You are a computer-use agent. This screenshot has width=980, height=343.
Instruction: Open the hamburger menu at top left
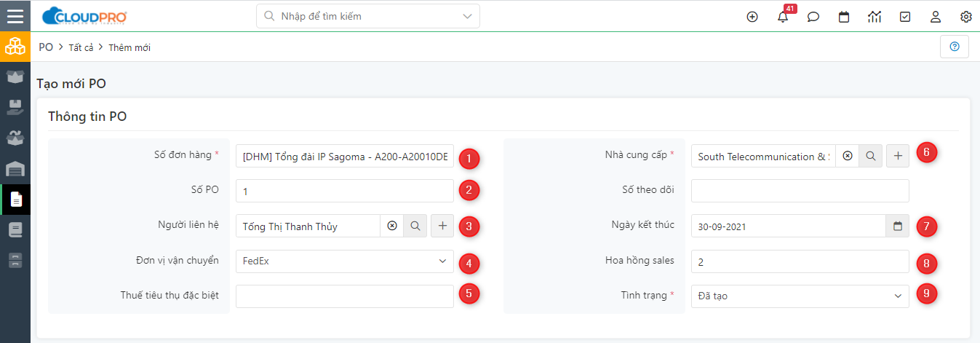pos(15,16)
